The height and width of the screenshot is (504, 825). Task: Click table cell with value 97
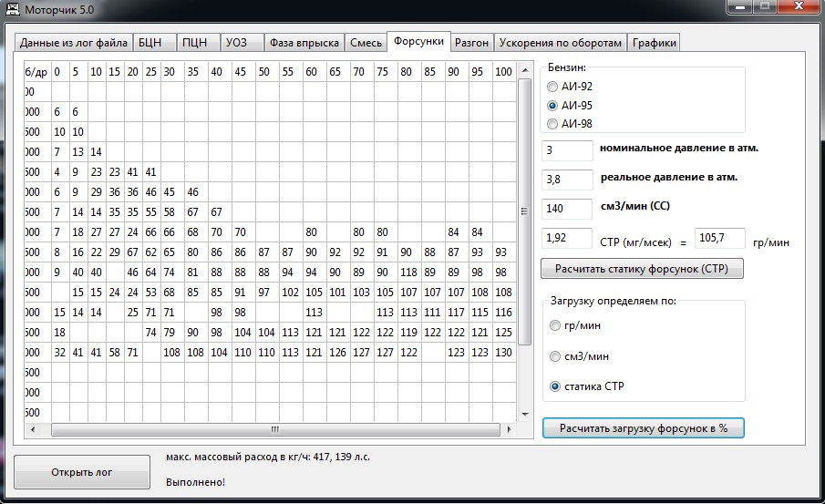267,292
